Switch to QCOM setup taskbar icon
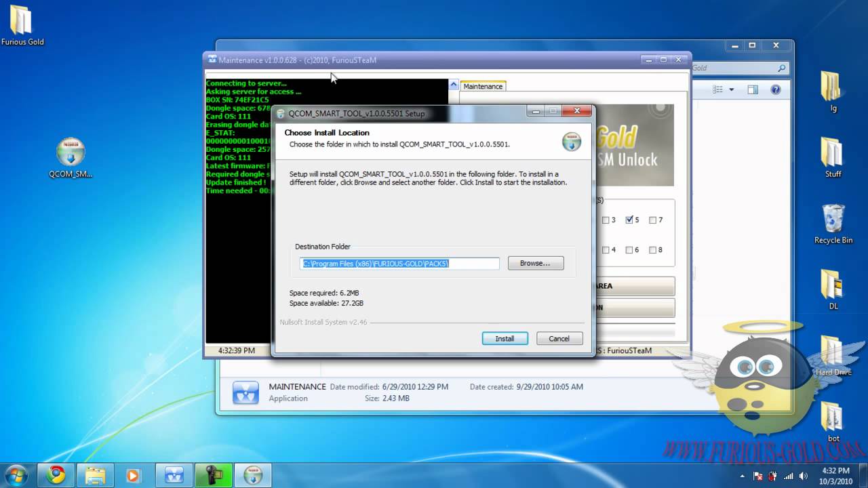 pos(253,475)
